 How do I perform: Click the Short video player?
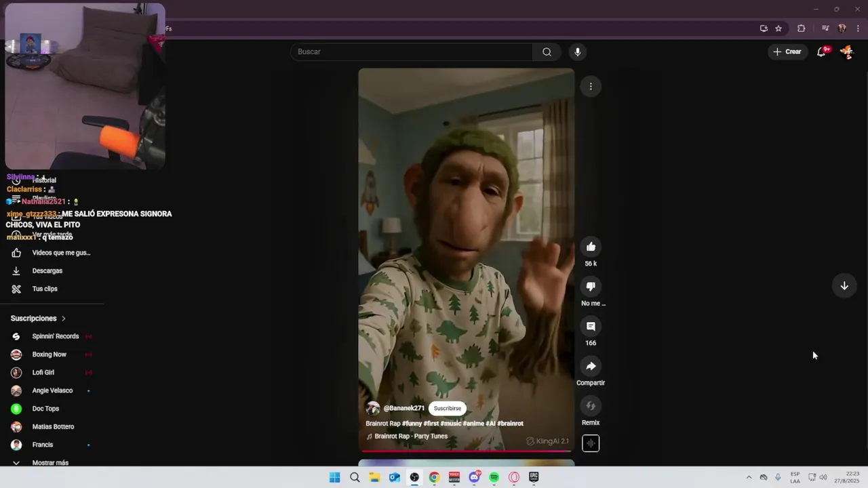(466, 260)
